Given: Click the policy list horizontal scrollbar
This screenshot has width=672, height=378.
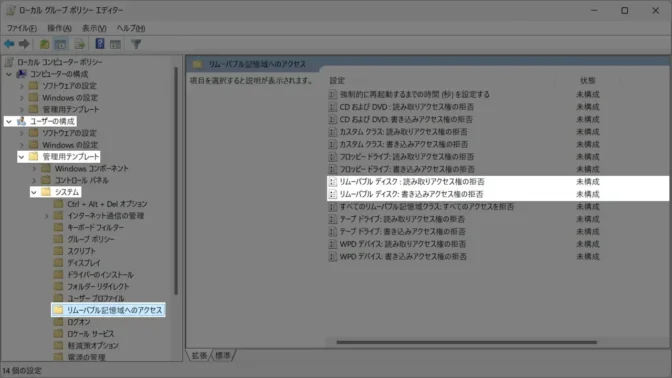Looking at the screenshot, I should (x=467, y=342).
